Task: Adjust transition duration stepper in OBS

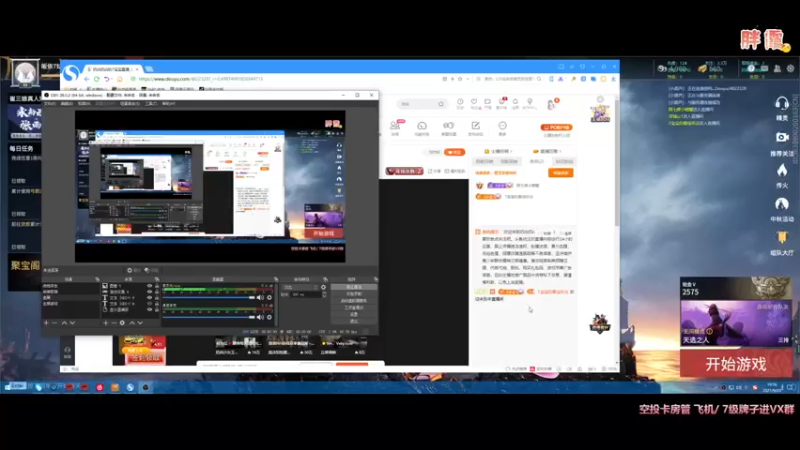Action: coord(324,294)
